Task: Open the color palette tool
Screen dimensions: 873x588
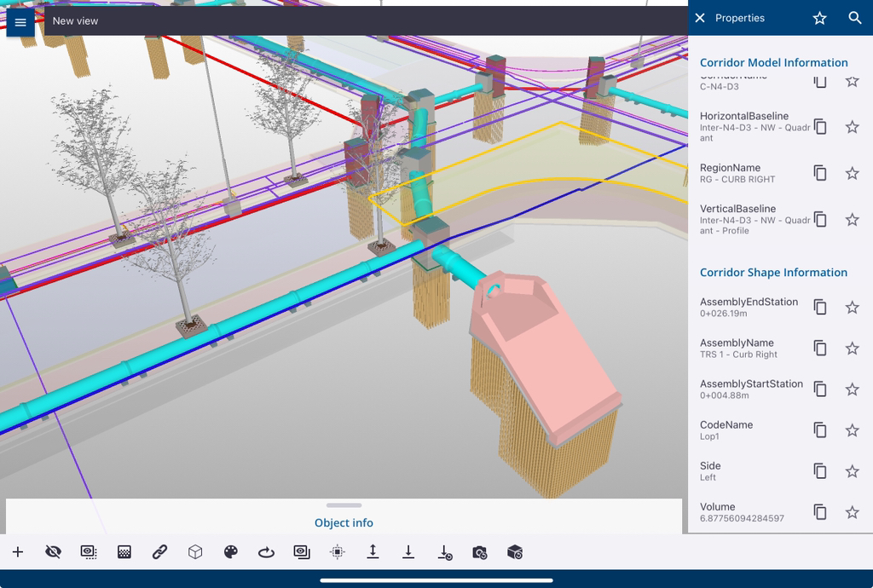Action: point(230,552)
